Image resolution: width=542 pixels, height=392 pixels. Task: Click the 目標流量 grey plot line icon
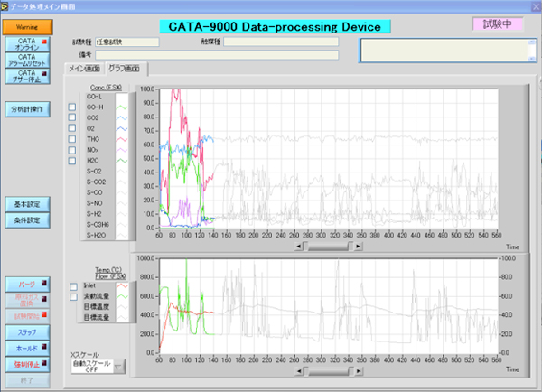pyautogui.click(x=122, y=317)
